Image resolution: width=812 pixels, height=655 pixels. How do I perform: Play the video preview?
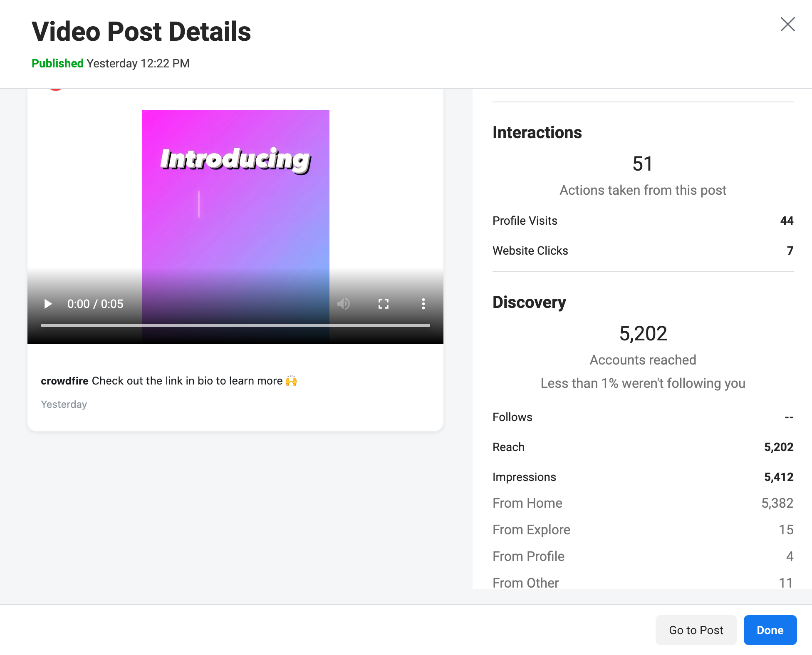point(48,304)
